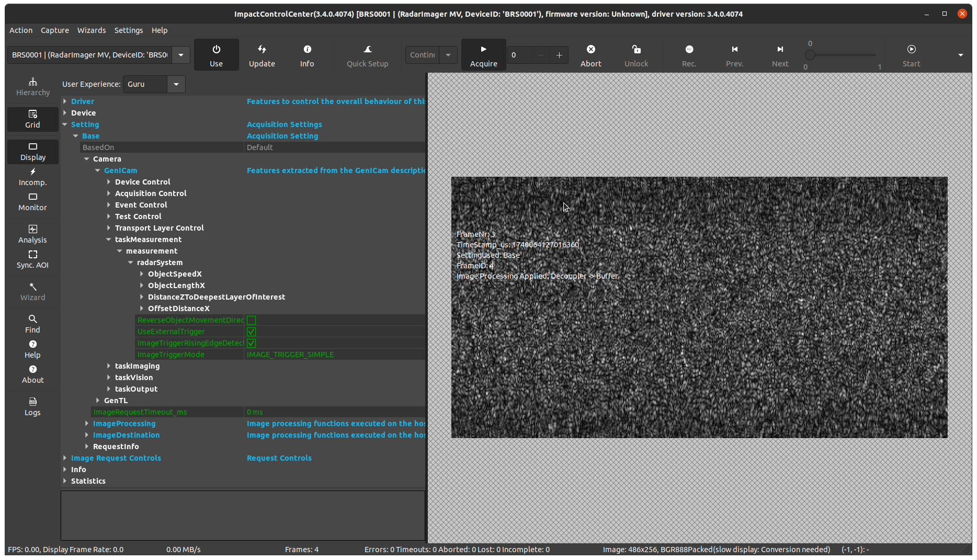Click the frame position slider handle
The width and height of the screenshot is (977, 560).
point(810,55)
